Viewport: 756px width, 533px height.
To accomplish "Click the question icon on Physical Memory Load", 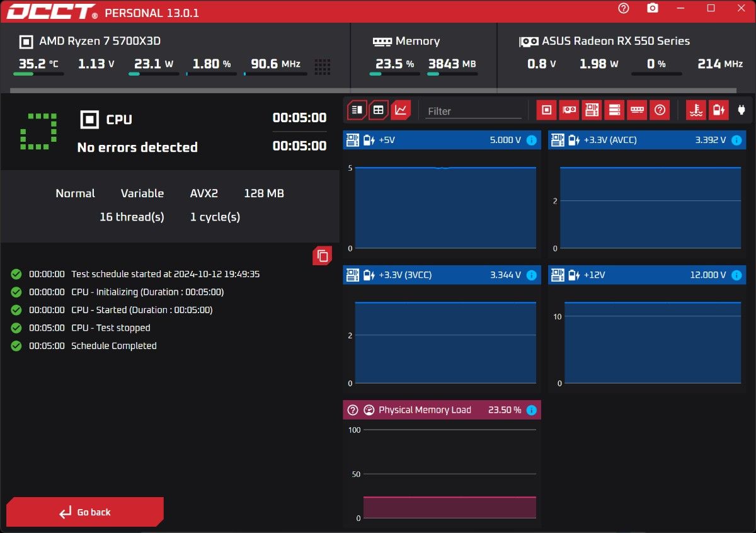I will click(353, 410).
